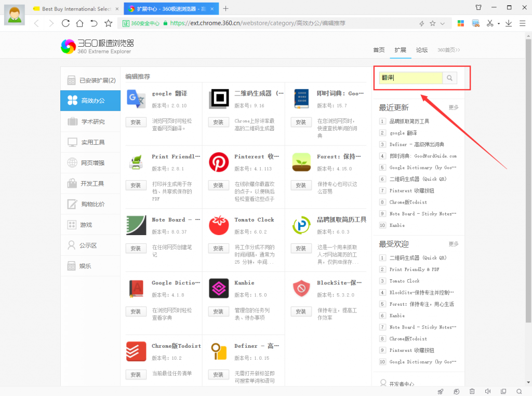
Task: Install the google 翻译 extension
Action: pos(136,122)
